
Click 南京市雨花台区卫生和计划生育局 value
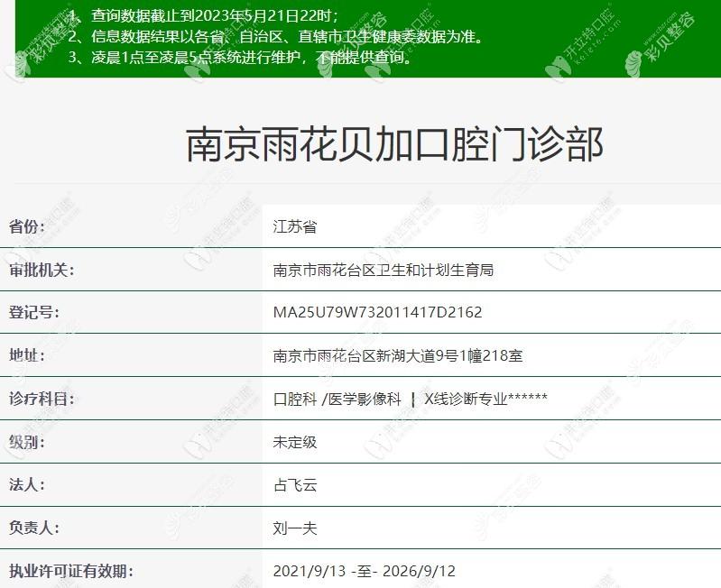383,270
